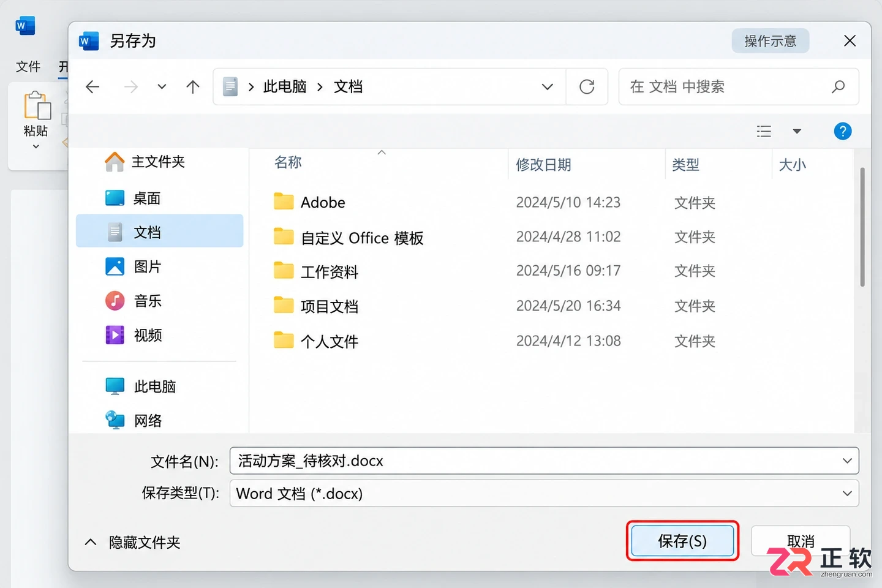
Task: Select 文档 in the navigation pane
Action: [159, 231]
